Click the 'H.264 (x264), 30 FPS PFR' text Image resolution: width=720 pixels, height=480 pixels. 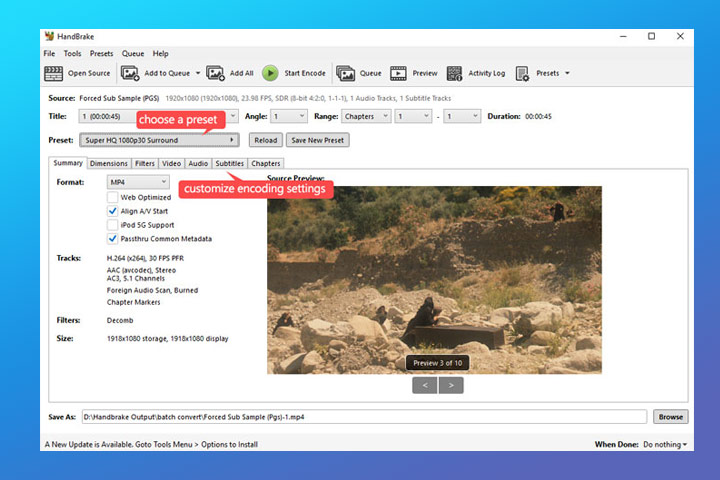145,258
